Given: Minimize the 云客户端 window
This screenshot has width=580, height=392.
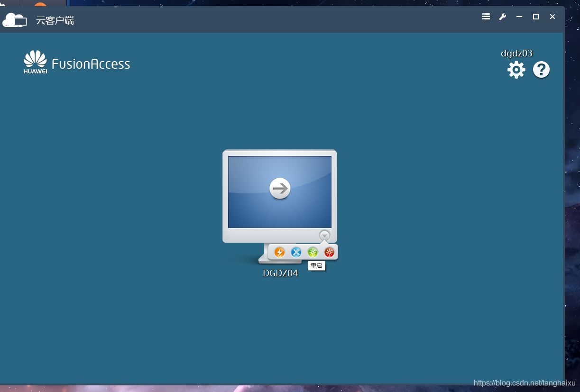Looking at the screenshot, I should coord(519,17).
